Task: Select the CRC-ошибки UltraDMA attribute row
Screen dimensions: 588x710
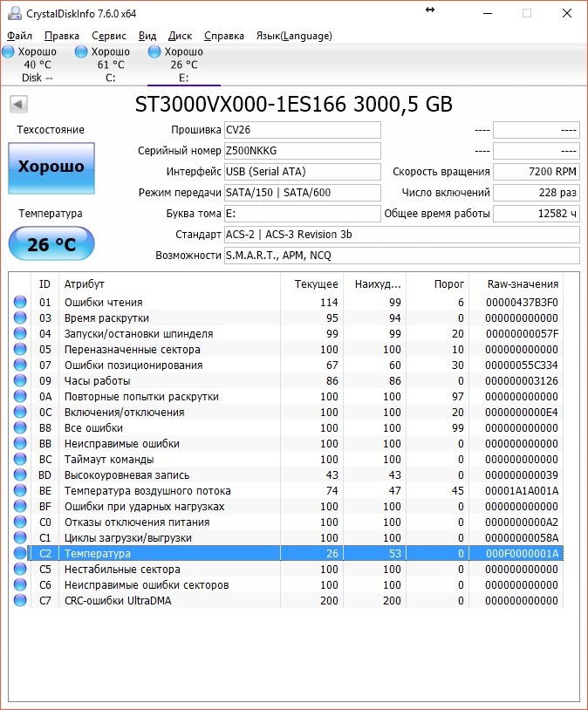Action: 286,600
